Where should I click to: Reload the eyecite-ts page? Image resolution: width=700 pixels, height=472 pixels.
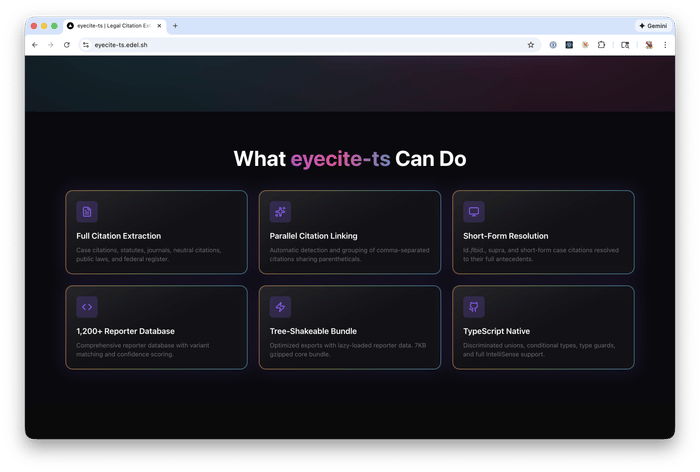[67, 45]
